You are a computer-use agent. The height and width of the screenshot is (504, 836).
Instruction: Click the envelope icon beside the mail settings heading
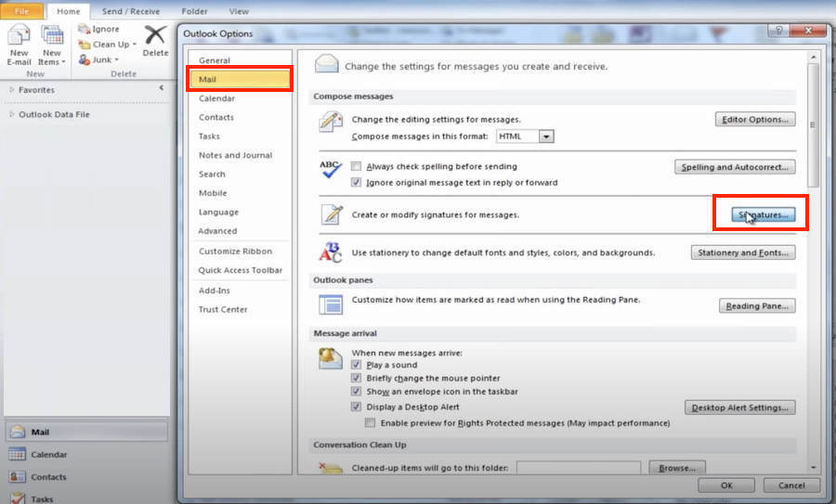point(326,64)
